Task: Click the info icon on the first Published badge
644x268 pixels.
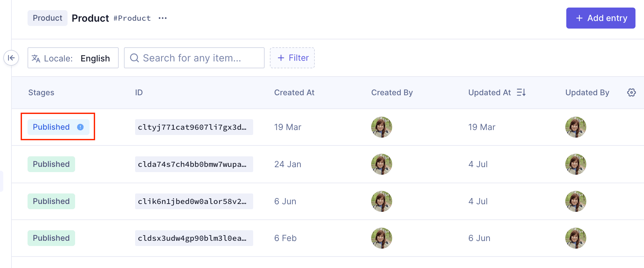Action: coord(80,127)
